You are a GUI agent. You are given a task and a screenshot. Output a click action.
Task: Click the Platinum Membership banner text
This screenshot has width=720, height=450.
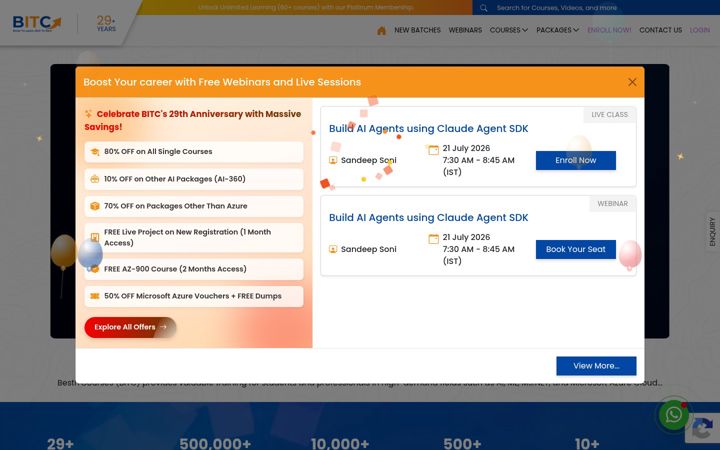(x=305, y=7)
